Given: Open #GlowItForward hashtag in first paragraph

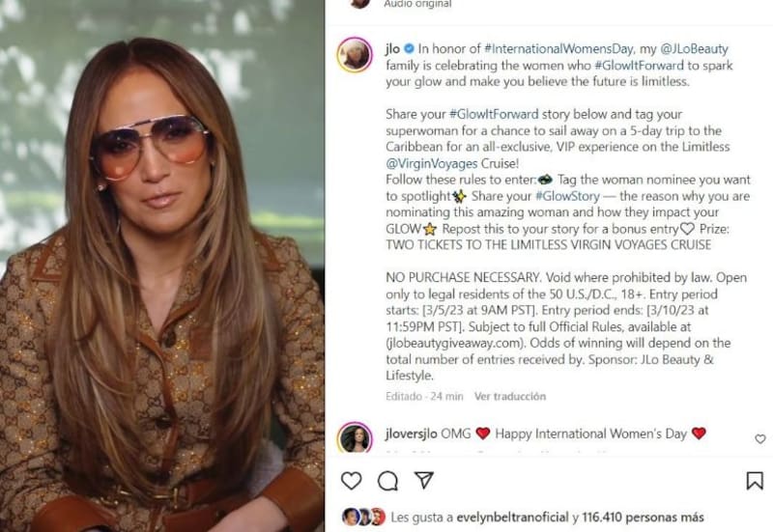Looking at the screenshot, I should tap(640, 65).
